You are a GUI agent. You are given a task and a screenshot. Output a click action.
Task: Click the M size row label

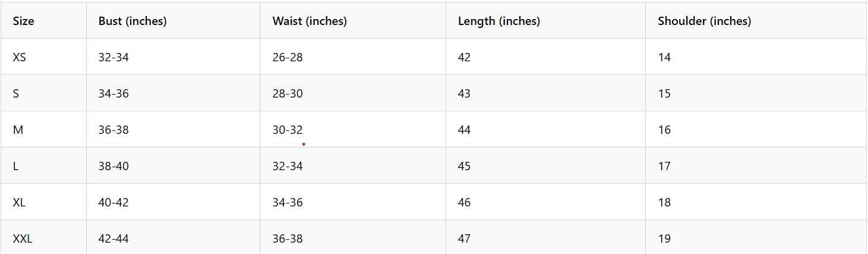[18, 130]
